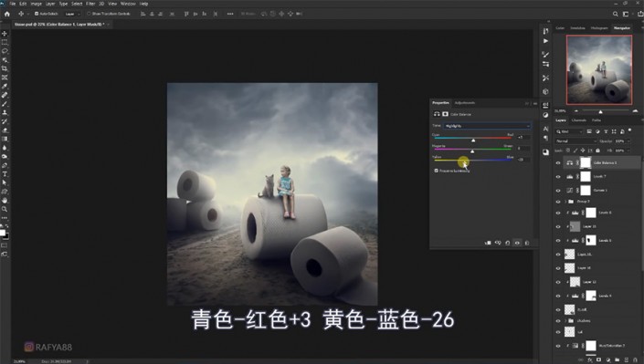
Task: Click the Navigator preview thumbnail
Action: [599, 69]
